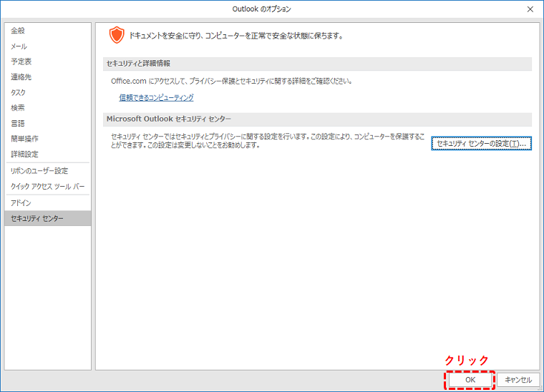Select the タスク category
Screen dimensions: 544x392
pos(47,92)
